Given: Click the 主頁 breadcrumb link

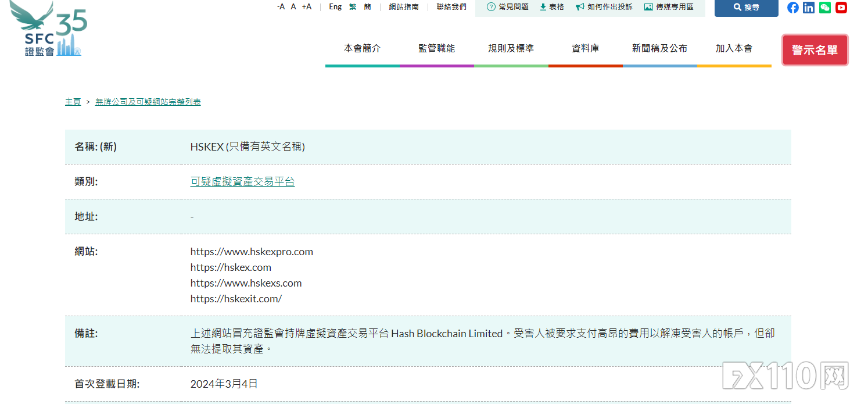Looking at the screenshot, I should point(73,101).
